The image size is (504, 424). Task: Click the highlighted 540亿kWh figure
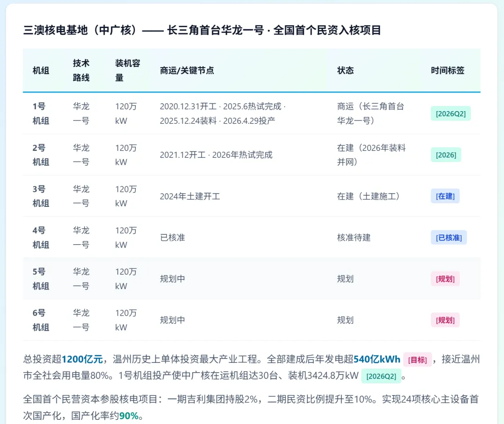(377, 359)
